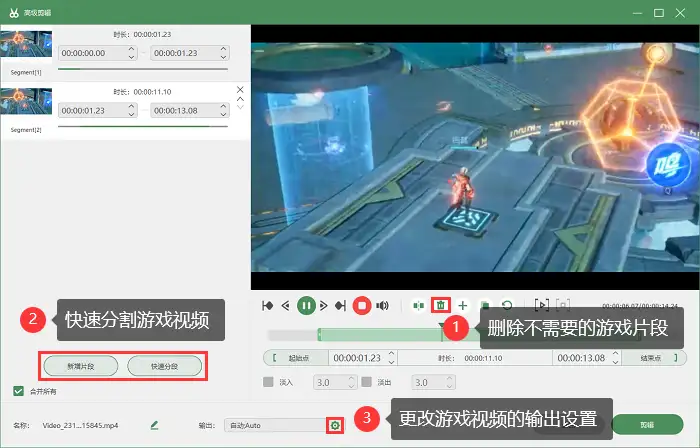Jump to the segment end point
The image size is (700, 448).
[x=341, y=306]
